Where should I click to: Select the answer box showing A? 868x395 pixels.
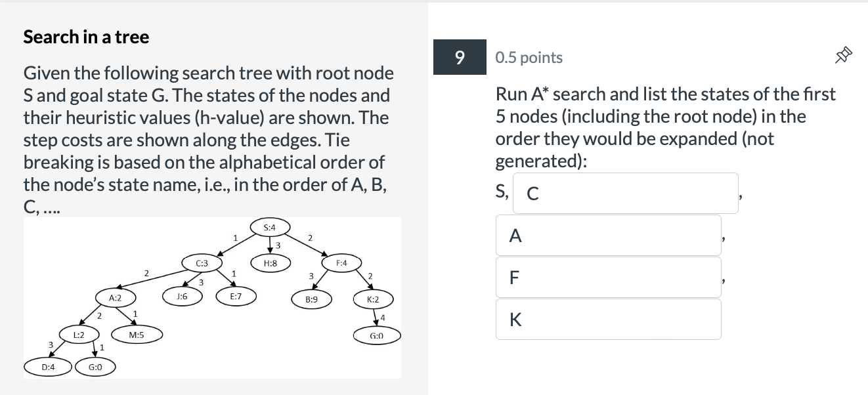click(x=608, y=235)
